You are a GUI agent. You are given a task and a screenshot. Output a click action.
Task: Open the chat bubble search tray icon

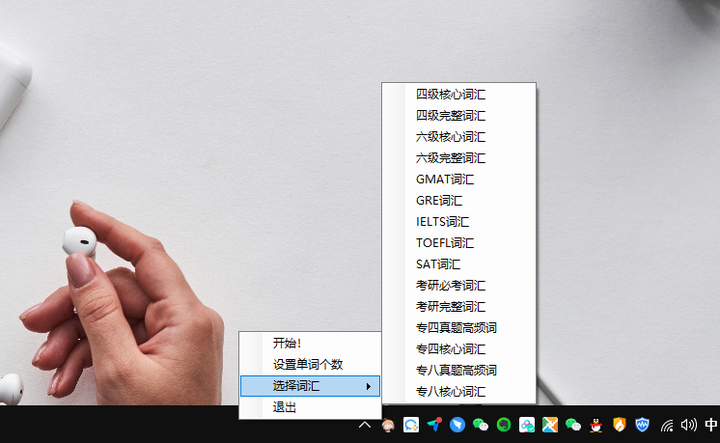coord(411,425)
